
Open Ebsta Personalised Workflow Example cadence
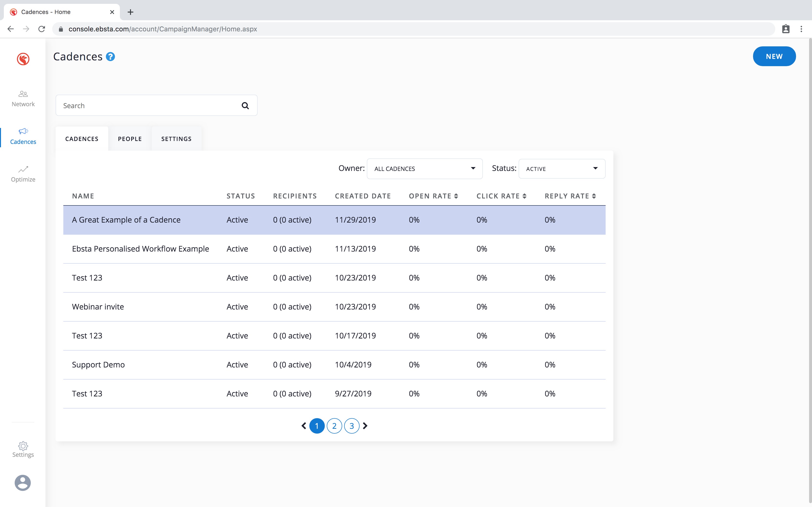pyautogui.click(x=140, y=249)
